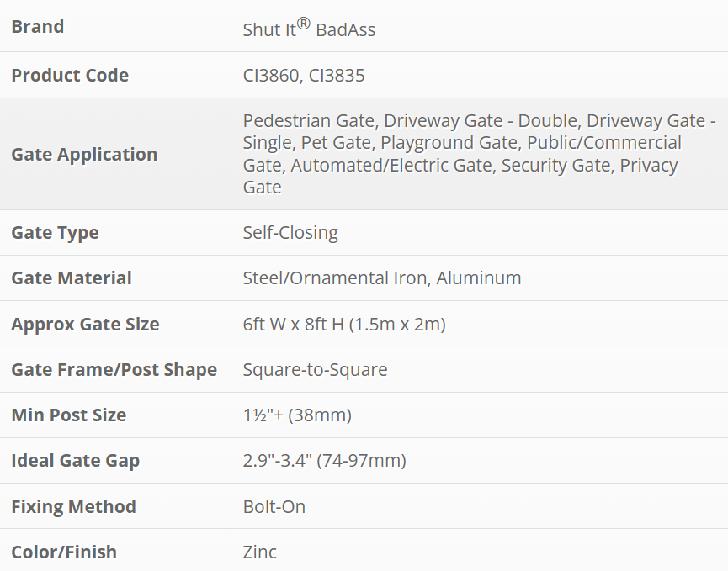Click the Zinc color/finish value

259,552
